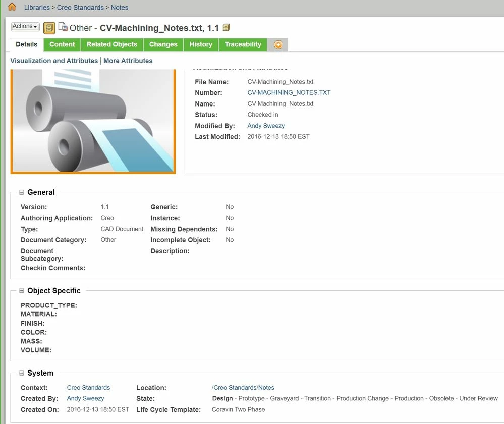Screen dimensions: 504x424
Task: Collapse the System section
Action: coord(21,373)
